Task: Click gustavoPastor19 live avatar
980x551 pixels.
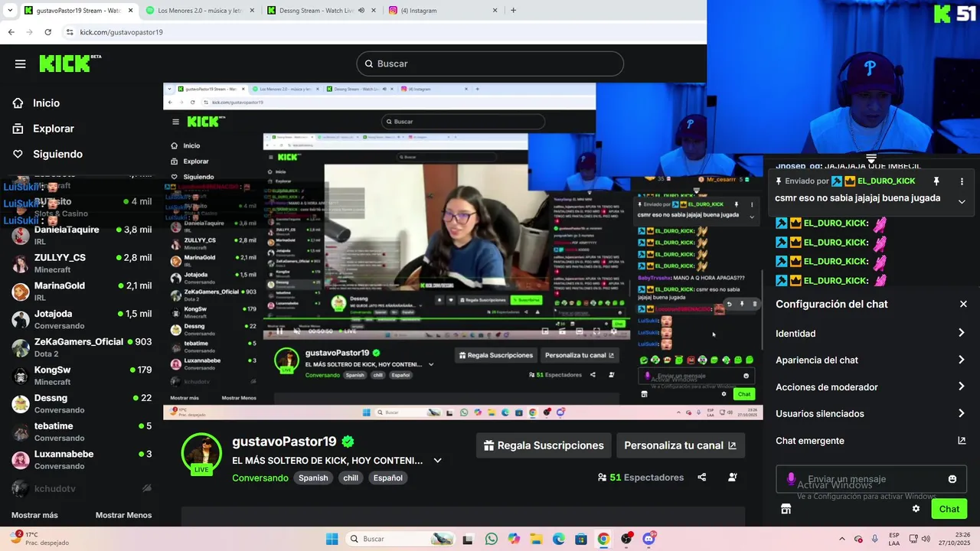Action: 202,453
